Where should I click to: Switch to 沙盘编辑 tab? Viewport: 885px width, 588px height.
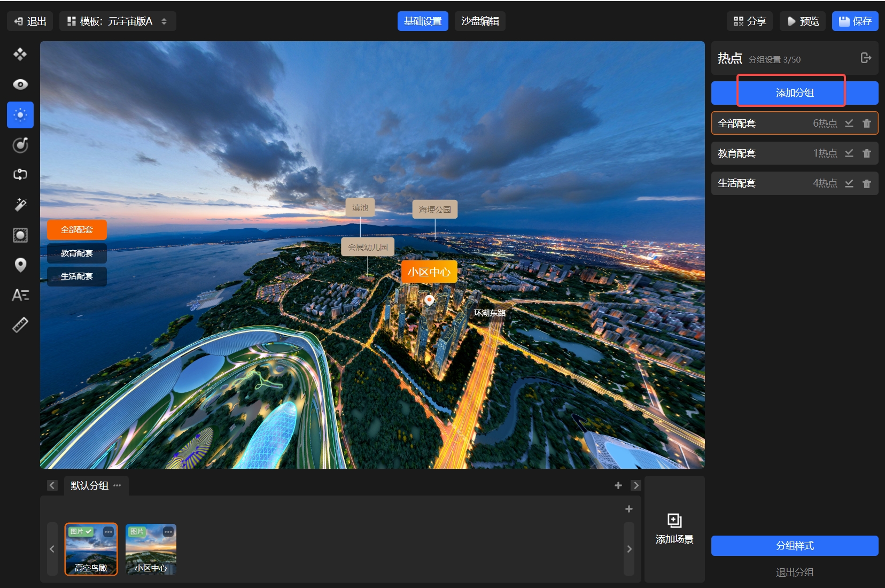point(480,21)
